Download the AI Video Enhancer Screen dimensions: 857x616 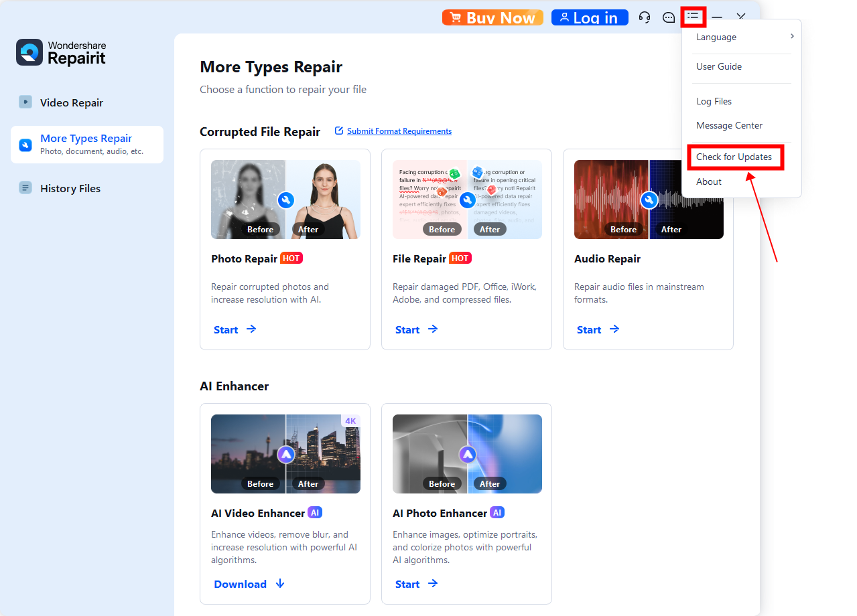249,584
